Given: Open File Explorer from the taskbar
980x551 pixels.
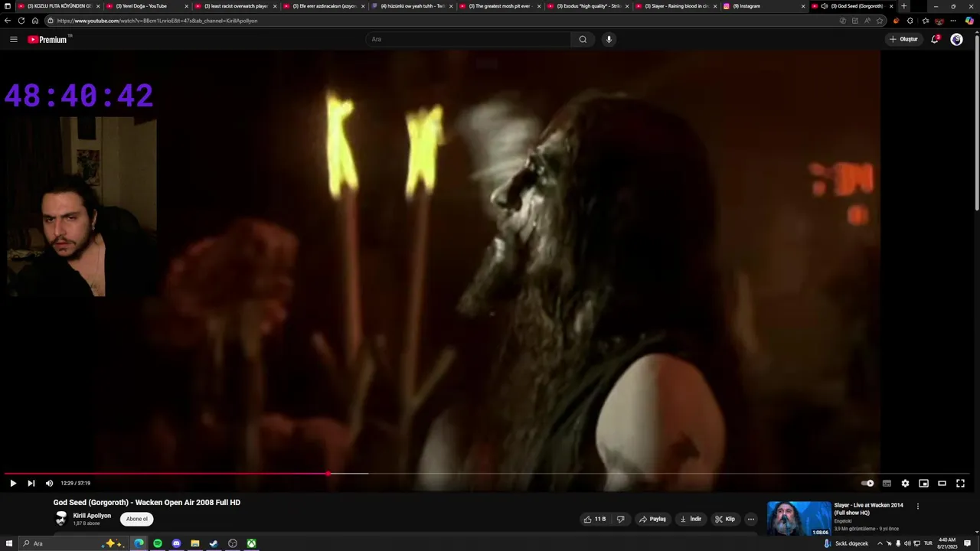Looking at the screenshot, I should coord(195,543).
